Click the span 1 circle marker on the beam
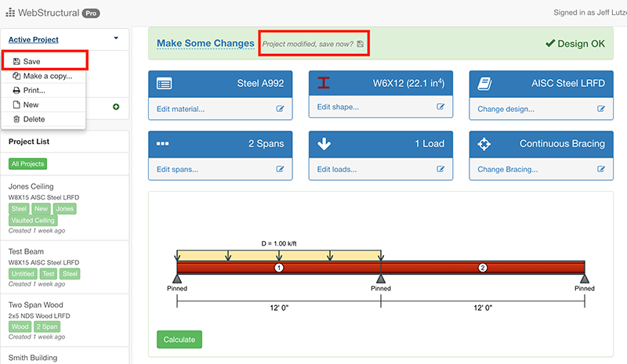 (x=279, y=268)
